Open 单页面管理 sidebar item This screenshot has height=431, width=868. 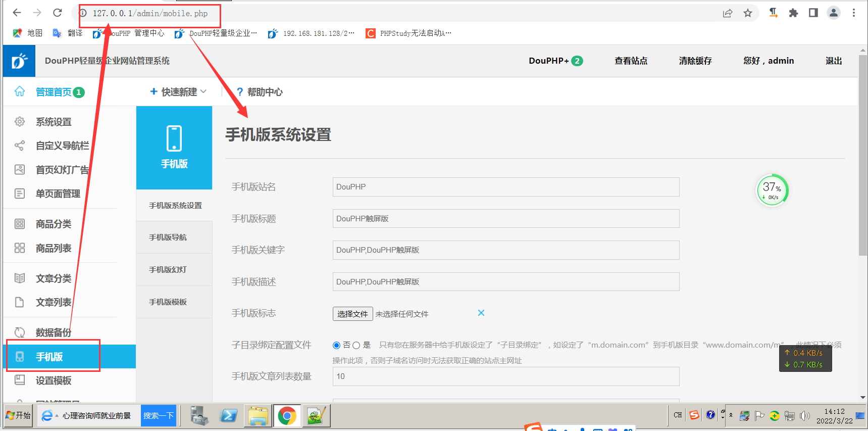tap(58, 194)
